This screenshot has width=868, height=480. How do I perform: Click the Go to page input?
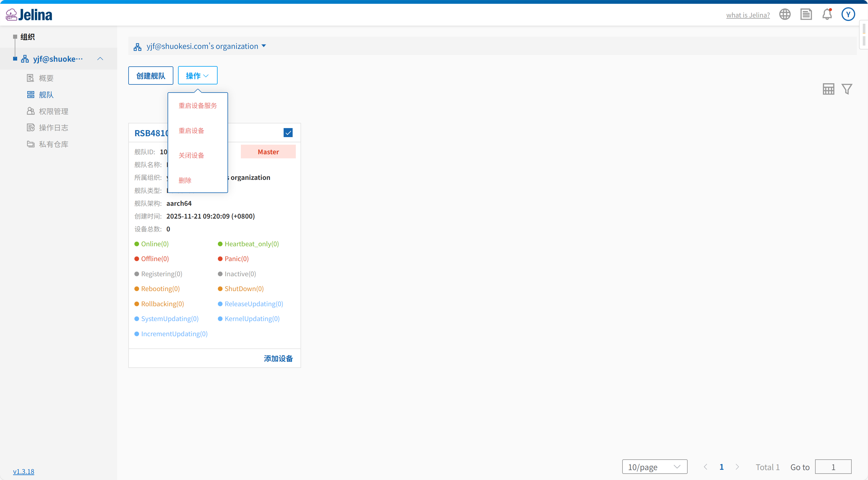pos(833,467)
